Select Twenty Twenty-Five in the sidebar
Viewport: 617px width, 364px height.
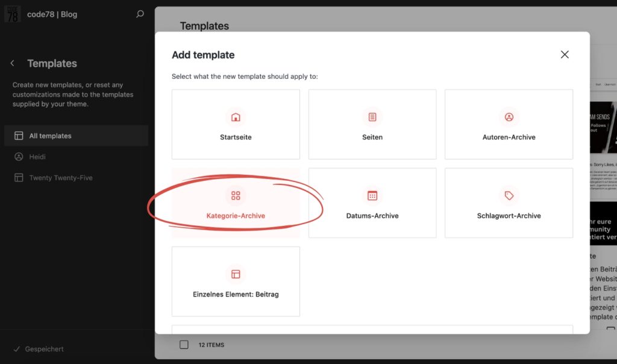tap(59, 177)
